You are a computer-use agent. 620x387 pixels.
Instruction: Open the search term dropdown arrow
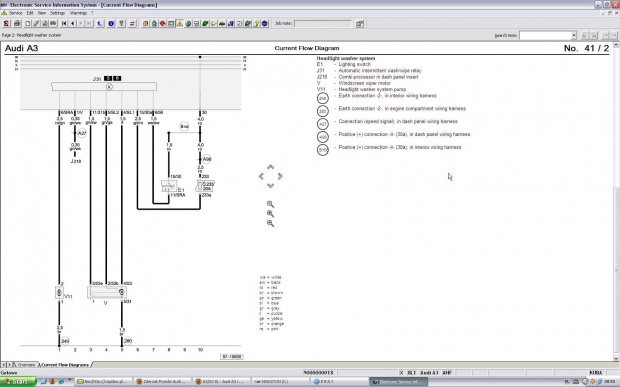[x=574, y=36]
